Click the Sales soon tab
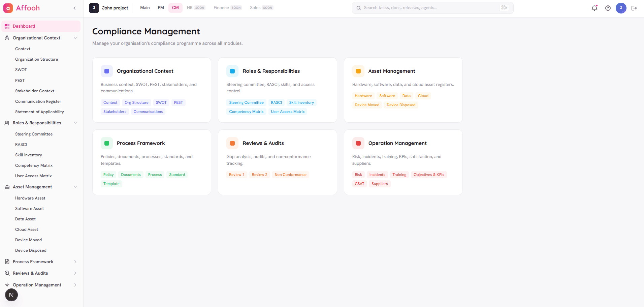The image size is (644, 307). pos(261,8)
